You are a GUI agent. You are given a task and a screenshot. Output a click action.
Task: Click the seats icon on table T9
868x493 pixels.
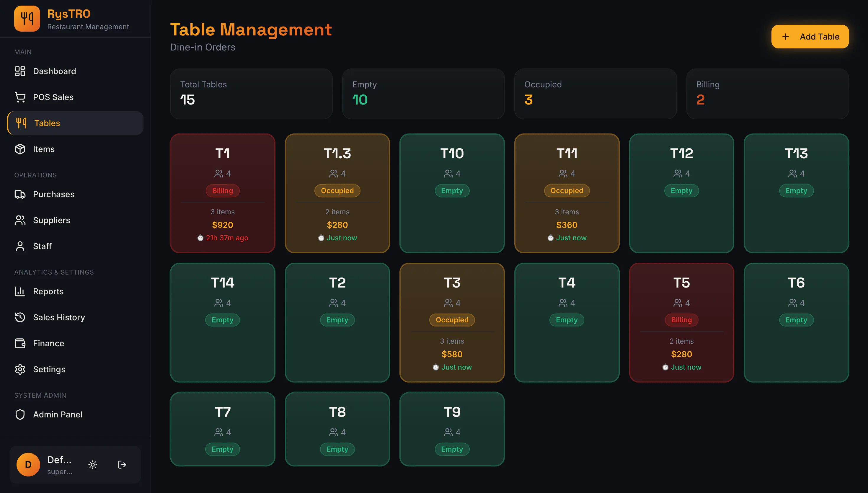[448, 432]
